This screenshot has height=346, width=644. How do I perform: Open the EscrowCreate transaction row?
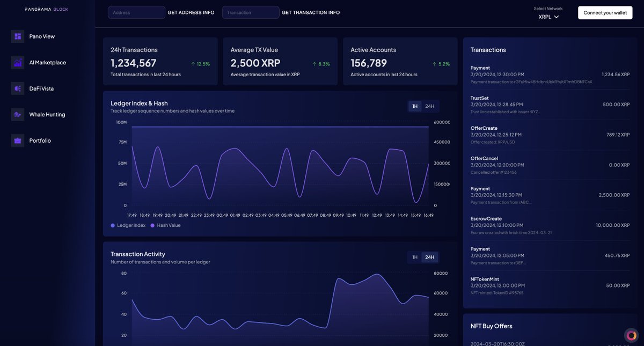coord(550,225)
